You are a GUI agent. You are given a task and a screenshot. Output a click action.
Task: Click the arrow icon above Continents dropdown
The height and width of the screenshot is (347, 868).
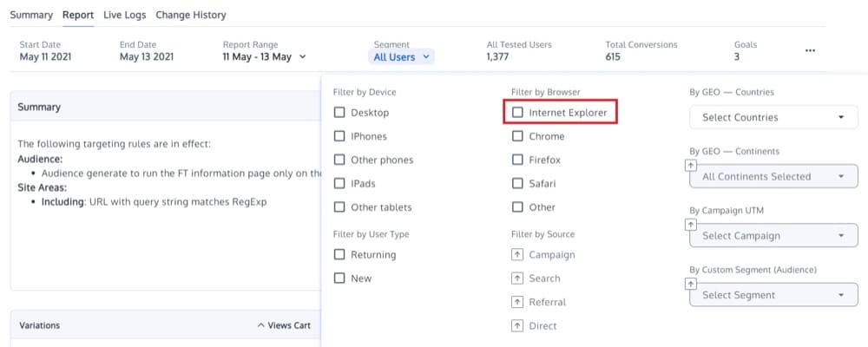coord(691,165)
